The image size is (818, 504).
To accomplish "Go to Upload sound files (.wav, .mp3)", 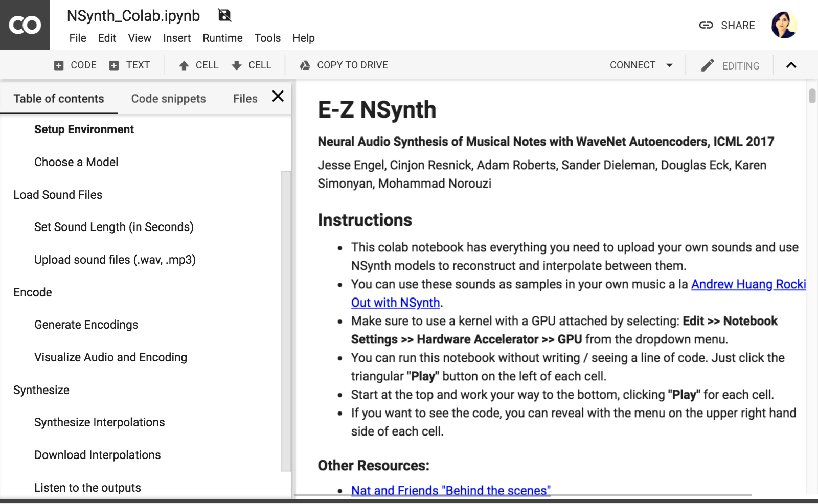I will [115, 260].
